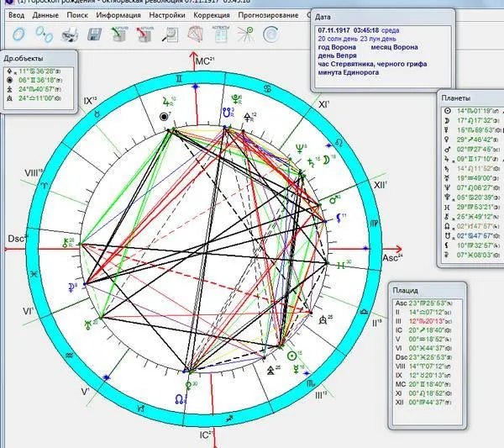
Task: Click the archive icon with green arrow
Action: click(119, 34)
